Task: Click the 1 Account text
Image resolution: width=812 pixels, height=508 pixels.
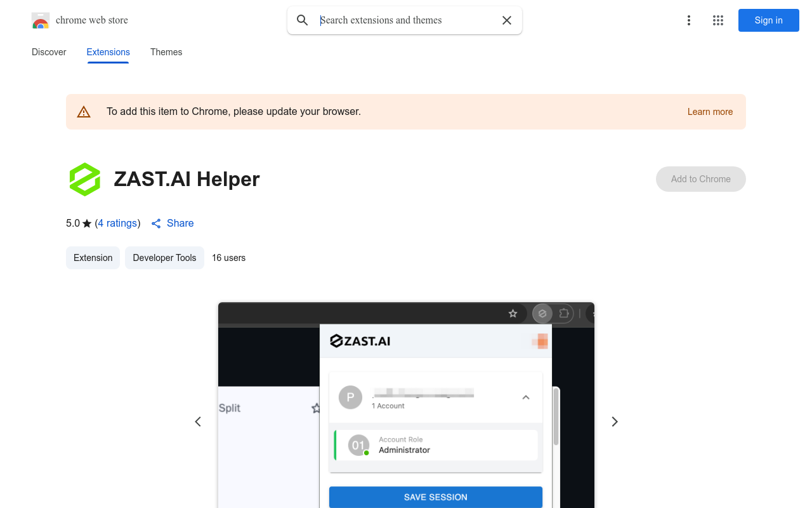Action: pos(388,406)
